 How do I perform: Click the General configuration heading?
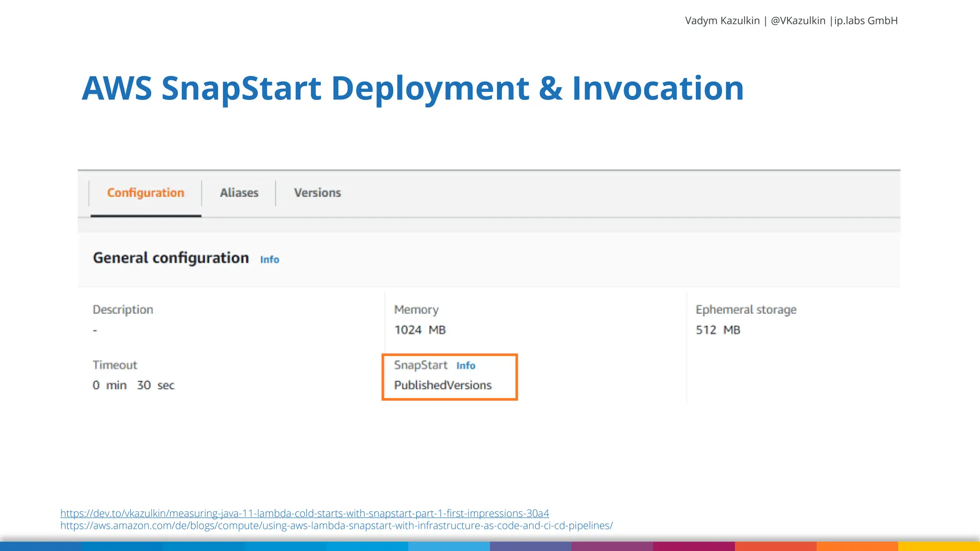[x=171, y=258]
